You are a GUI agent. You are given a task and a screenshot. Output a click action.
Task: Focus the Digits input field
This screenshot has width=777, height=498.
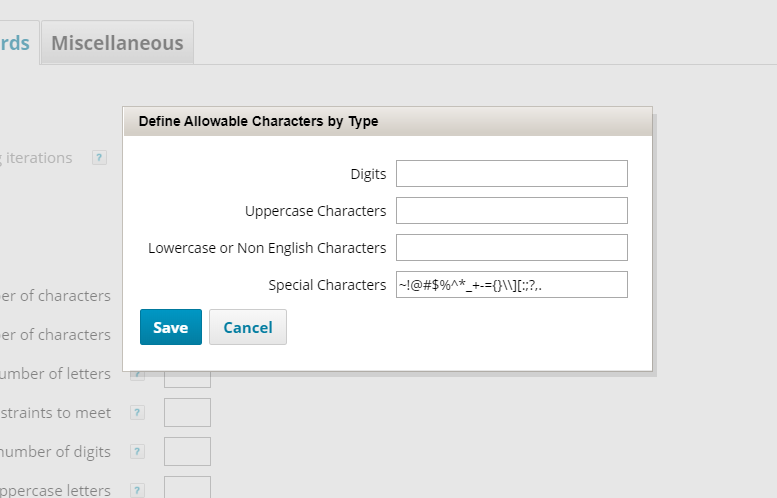click(511, 173)
